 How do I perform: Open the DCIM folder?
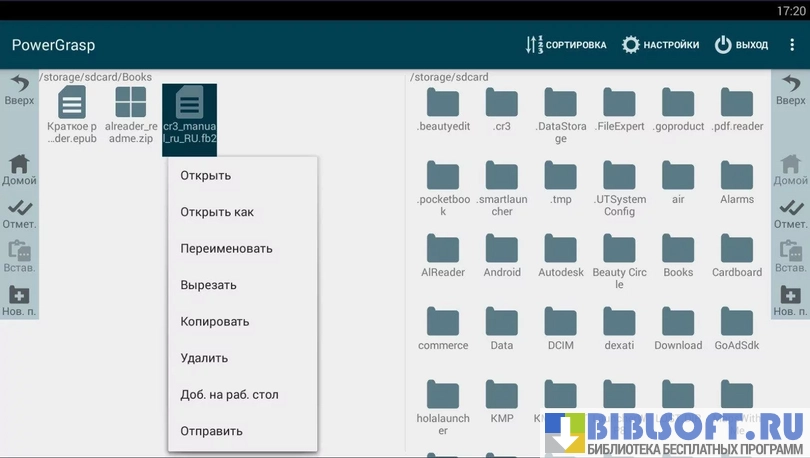(561, 328)
